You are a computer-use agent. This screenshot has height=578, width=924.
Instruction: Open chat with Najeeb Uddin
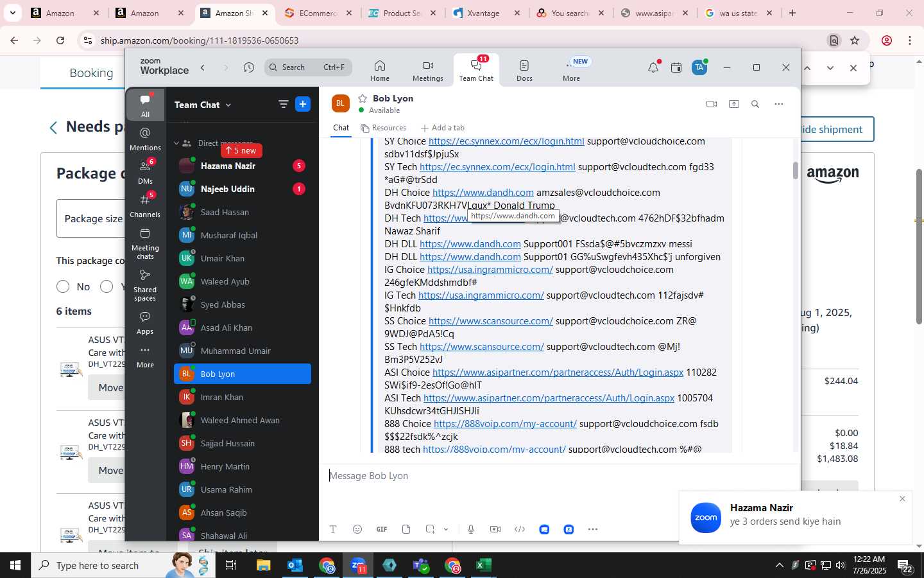[243, 189]
